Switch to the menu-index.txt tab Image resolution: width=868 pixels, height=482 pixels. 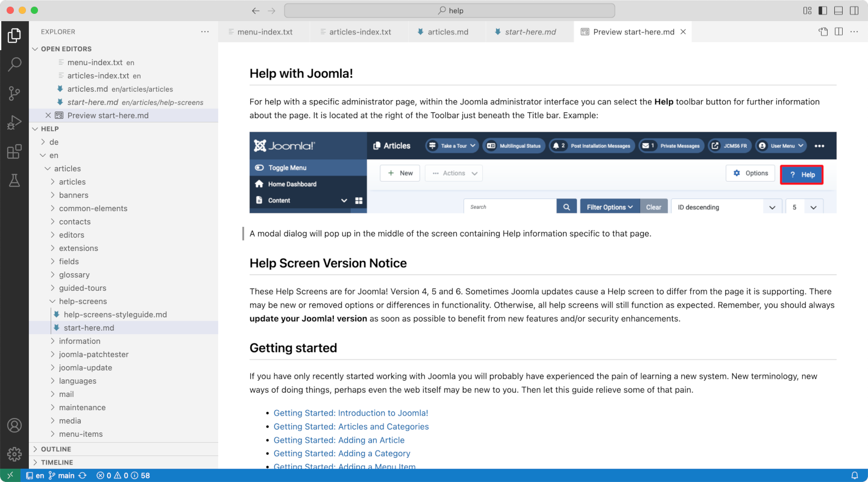(265, 32)
